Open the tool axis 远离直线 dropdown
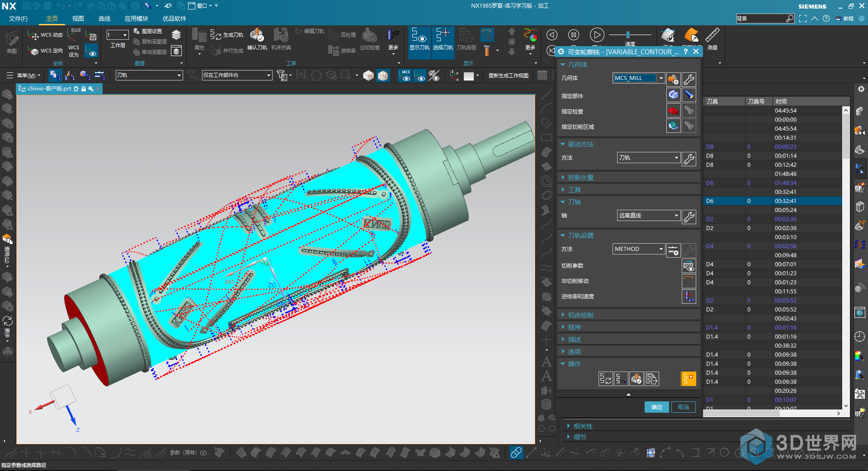The height and width of the screenshot is (471, 868). pos(648,216)
